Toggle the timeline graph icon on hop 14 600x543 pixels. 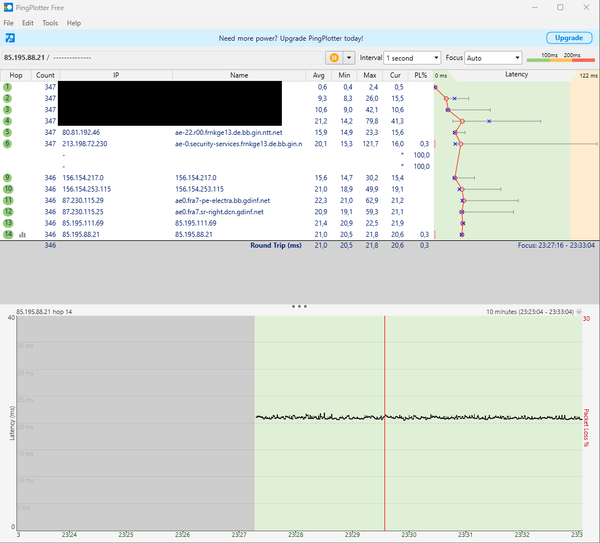pyautogui.click(x=22, y=235)
